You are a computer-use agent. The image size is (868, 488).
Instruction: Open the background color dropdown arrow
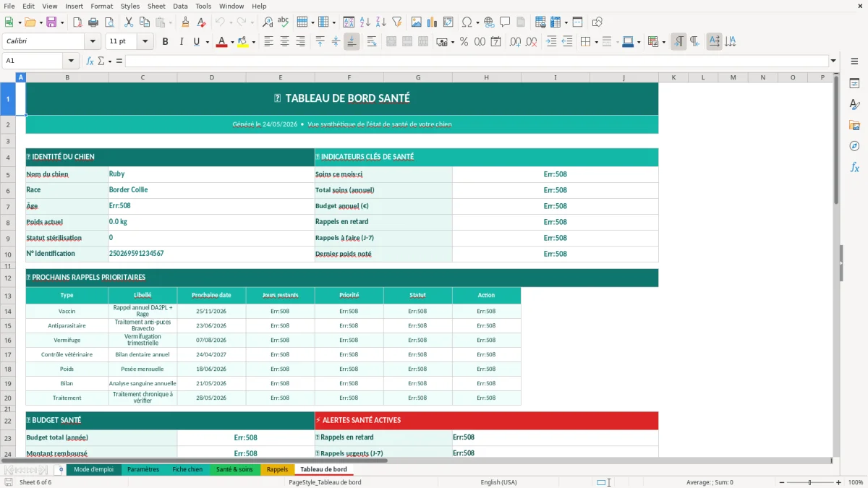pyautogui.click(x=253, y=42)
